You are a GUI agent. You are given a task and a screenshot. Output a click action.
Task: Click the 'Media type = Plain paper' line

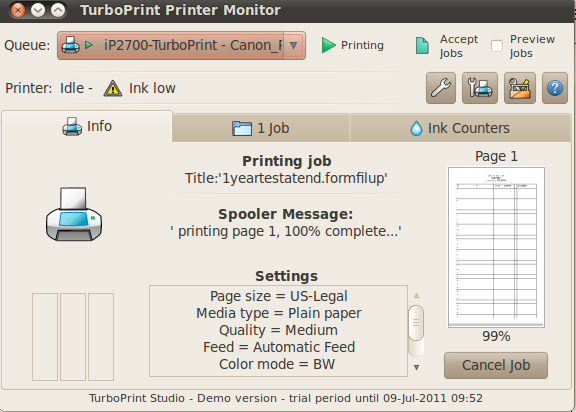tap(278, 313)
